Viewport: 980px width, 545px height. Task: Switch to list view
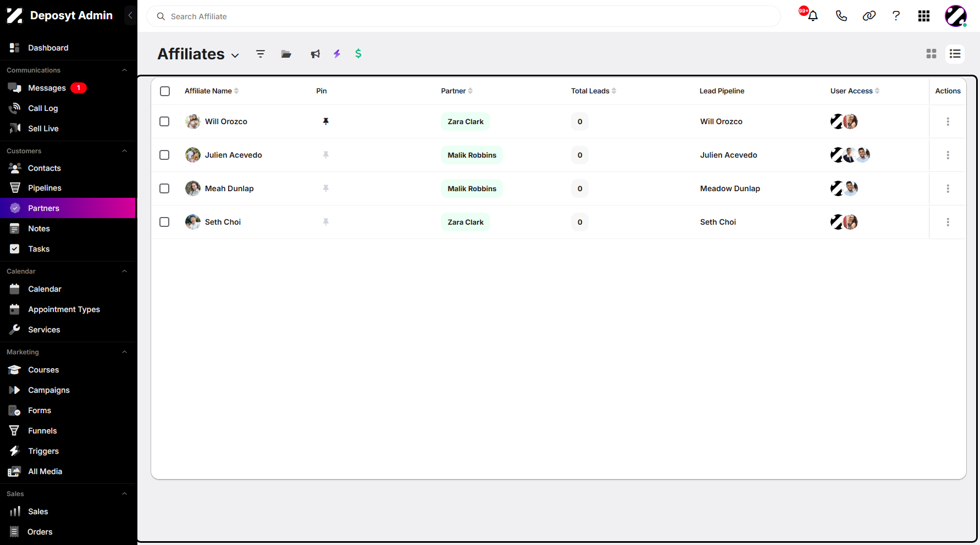pyautogui.click(x=955, y=54)
